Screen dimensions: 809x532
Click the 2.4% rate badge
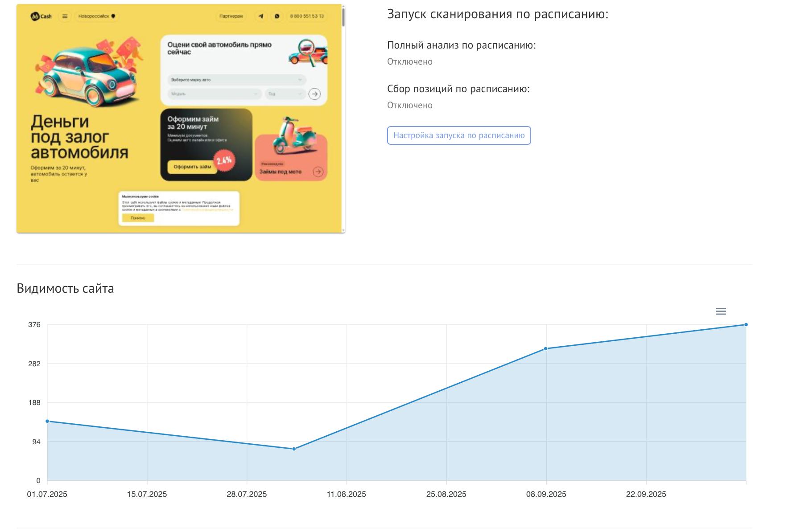224,160
